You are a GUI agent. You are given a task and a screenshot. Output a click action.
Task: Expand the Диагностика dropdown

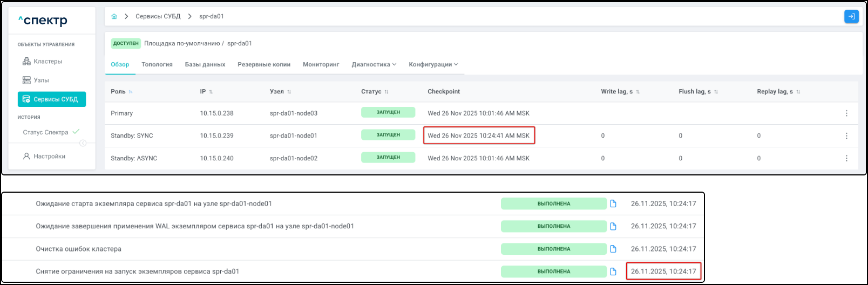(x=374, y=64)
